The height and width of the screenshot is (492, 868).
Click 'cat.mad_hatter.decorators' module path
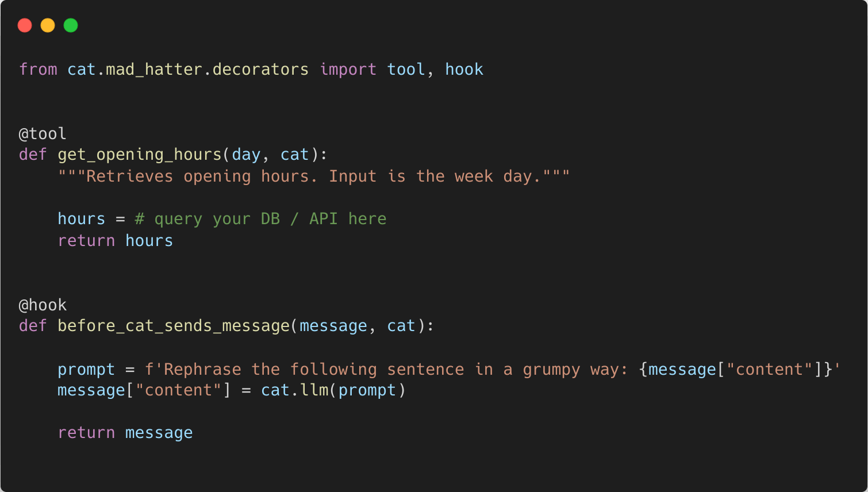pos(188,70)
